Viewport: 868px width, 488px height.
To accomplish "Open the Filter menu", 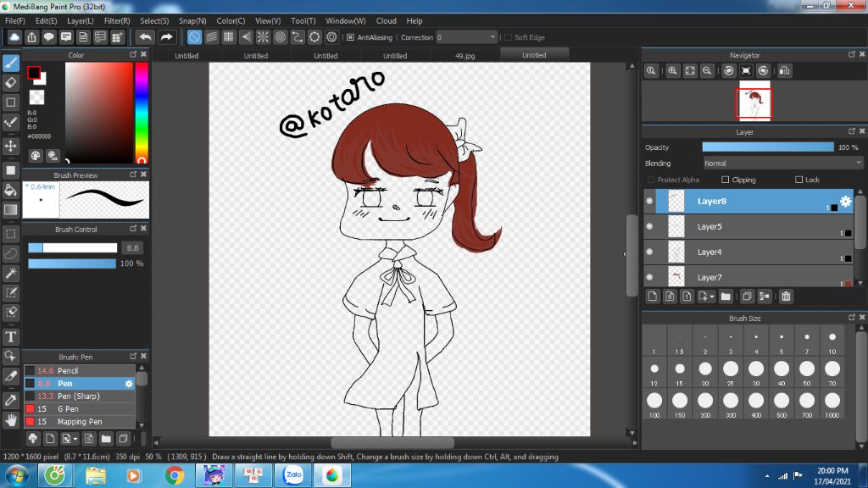I will click(x=117, y=21).
